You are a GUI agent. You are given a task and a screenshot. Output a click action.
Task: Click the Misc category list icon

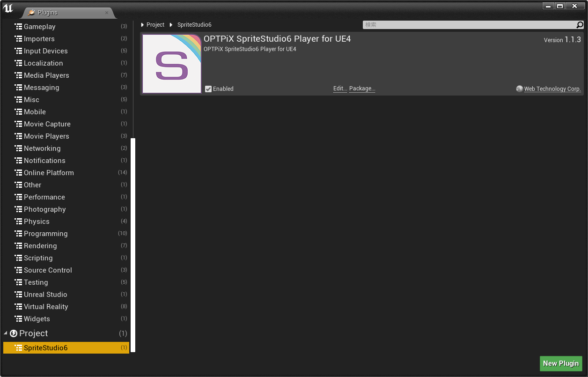pos(18,100)
